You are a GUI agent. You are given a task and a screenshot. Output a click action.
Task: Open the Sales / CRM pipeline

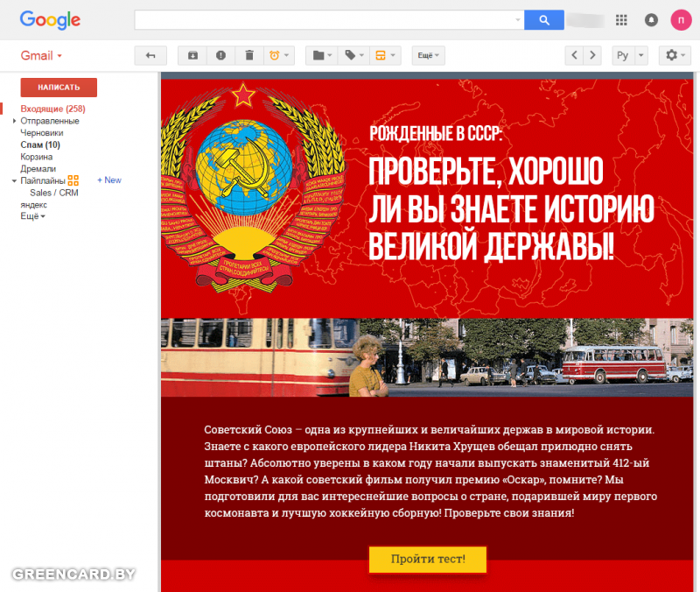click(x=54, y=193)
